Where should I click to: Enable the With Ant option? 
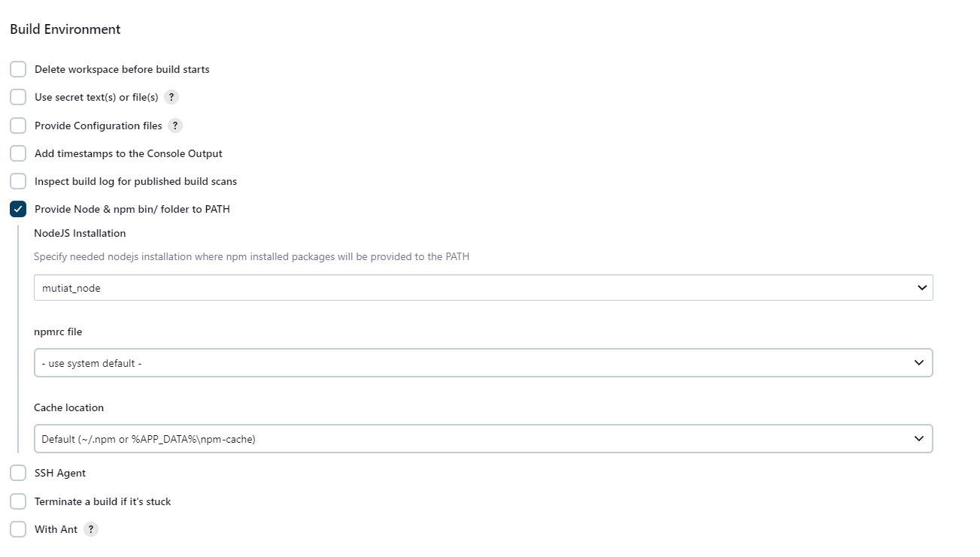18,529
